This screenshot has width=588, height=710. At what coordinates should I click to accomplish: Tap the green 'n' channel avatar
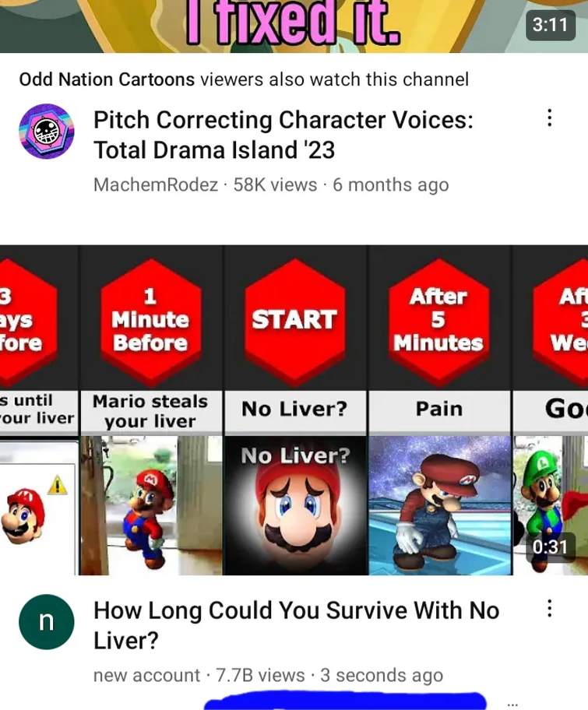47,622
